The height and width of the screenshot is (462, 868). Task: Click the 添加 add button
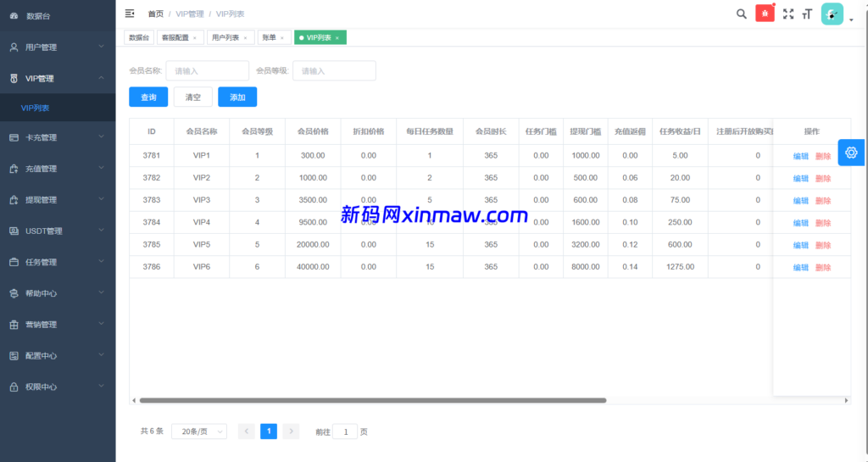(x=237, y=97)
